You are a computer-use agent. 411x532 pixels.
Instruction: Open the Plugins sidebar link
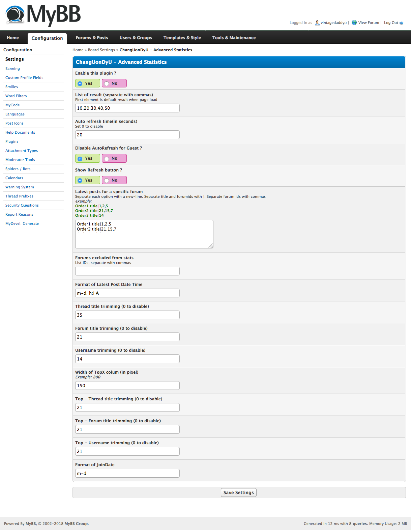(x=12, y=141)
